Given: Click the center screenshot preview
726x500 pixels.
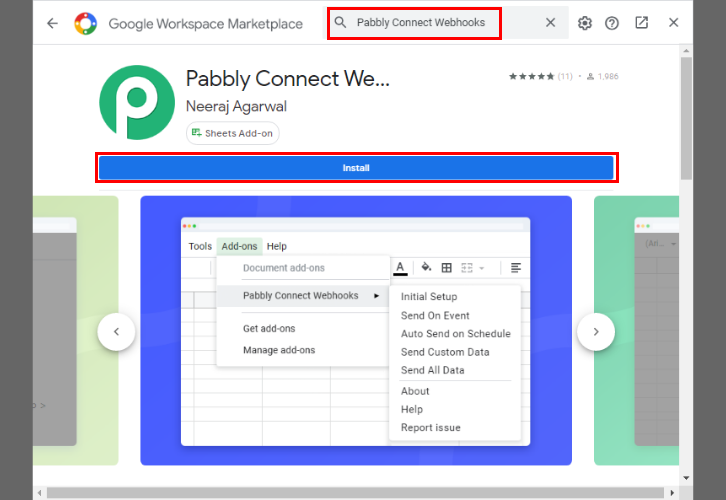Looking at the screenshot, I should click(356, 331).
